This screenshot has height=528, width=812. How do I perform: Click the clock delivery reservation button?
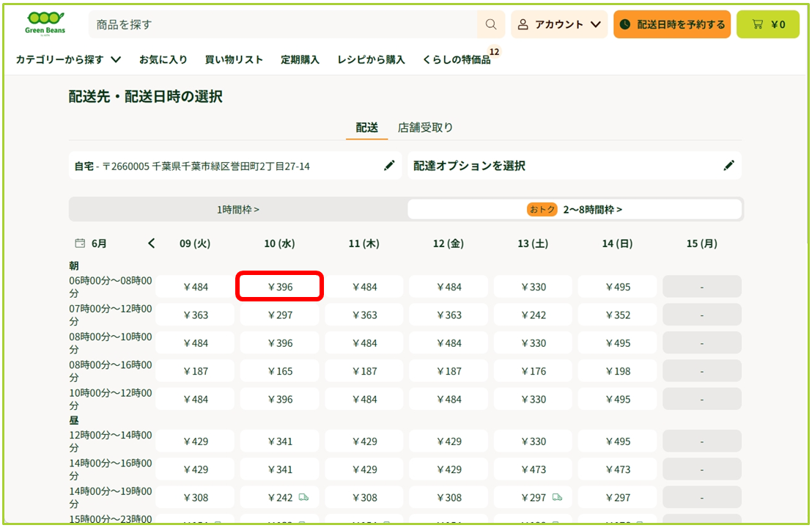point(672,24)
